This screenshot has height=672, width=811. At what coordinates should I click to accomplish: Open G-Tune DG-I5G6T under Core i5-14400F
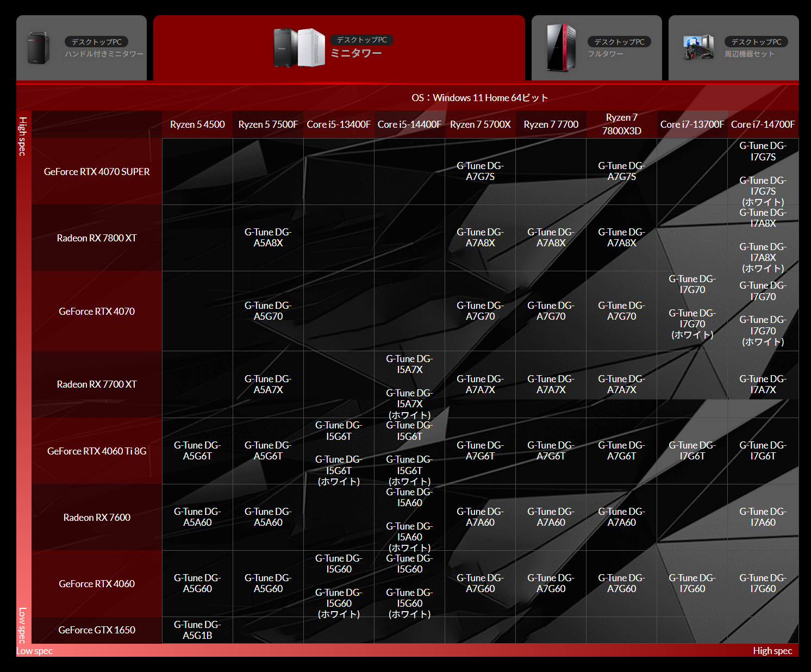(x=410, y=431)
